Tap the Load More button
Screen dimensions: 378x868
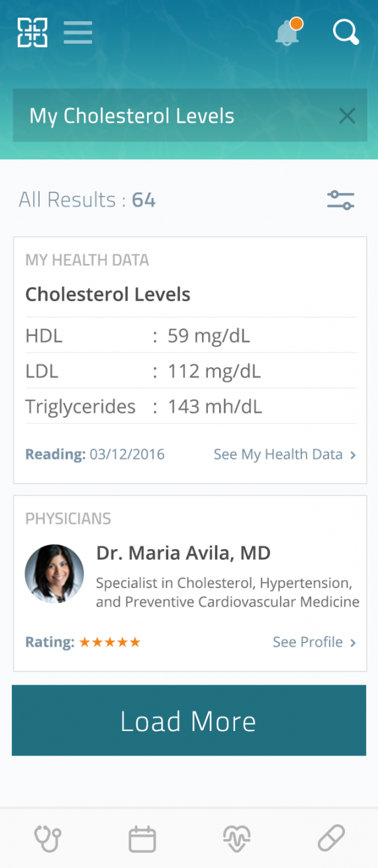(189, 720)
